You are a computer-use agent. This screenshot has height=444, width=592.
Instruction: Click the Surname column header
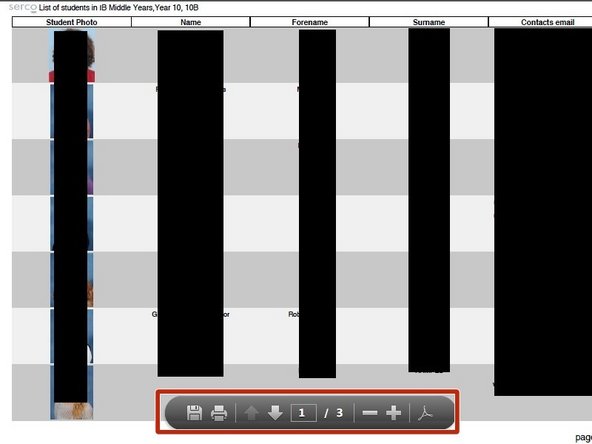(x=429, y=22)
